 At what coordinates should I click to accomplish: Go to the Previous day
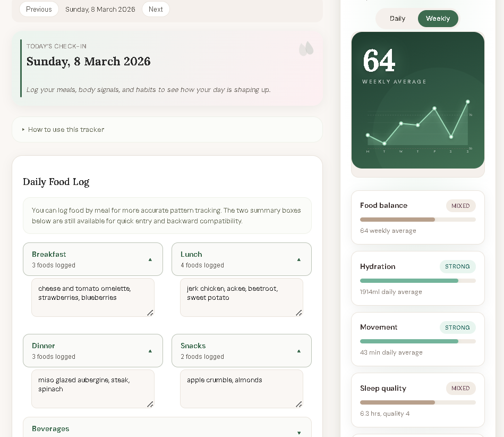[x=39, y=9]
